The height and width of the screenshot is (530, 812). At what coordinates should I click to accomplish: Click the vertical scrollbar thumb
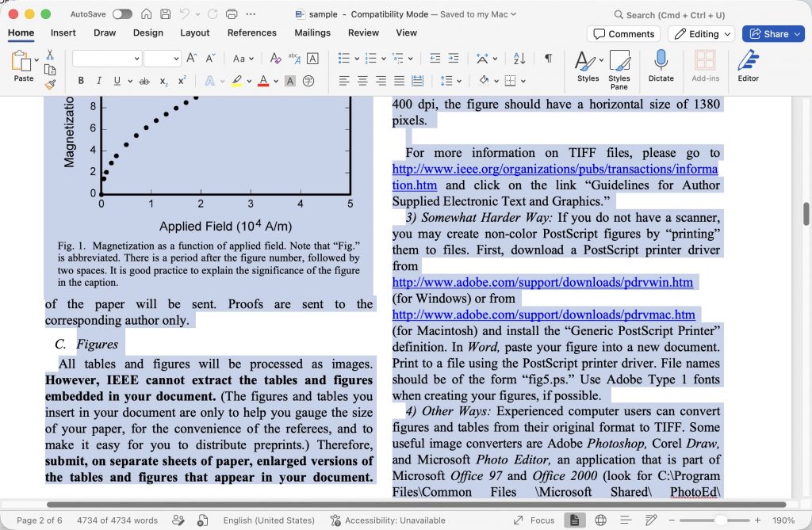click(x=806, y=214)
